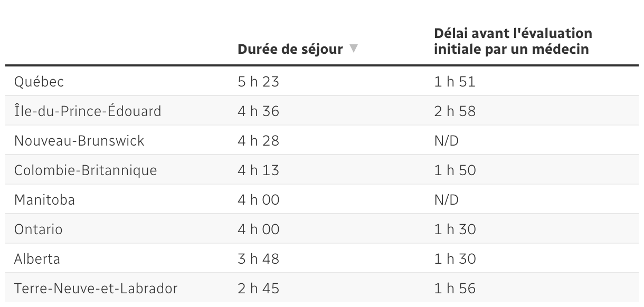This screenshot has height=307, width=644.
Task: Select the Québec row label
Action: (39, 82)
